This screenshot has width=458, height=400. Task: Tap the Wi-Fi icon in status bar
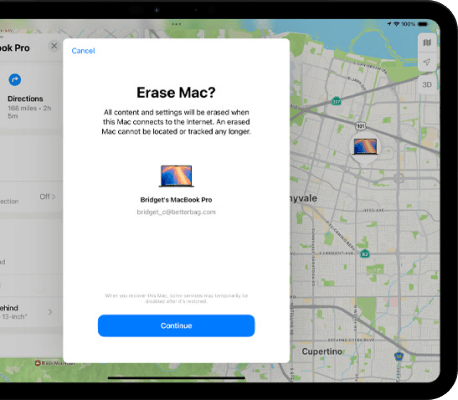396,24
